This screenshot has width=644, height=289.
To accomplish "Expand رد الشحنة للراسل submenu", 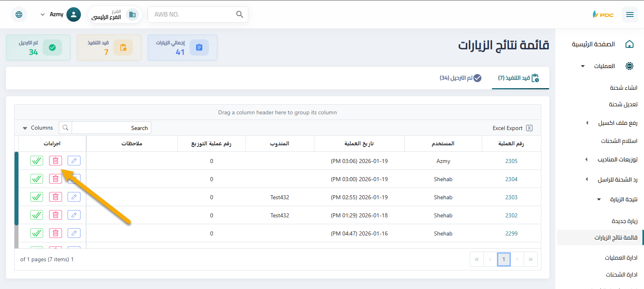I will click(x=586, y=179).
